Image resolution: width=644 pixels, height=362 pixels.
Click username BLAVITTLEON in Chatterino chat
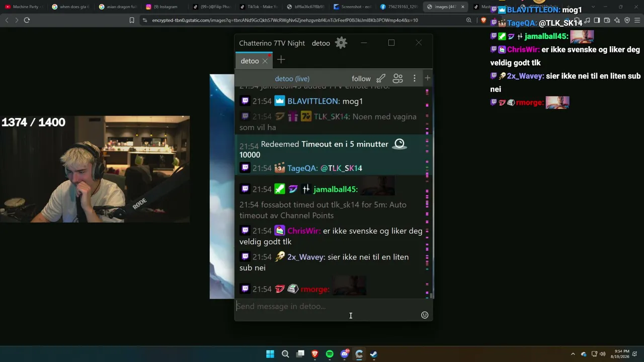313,101
